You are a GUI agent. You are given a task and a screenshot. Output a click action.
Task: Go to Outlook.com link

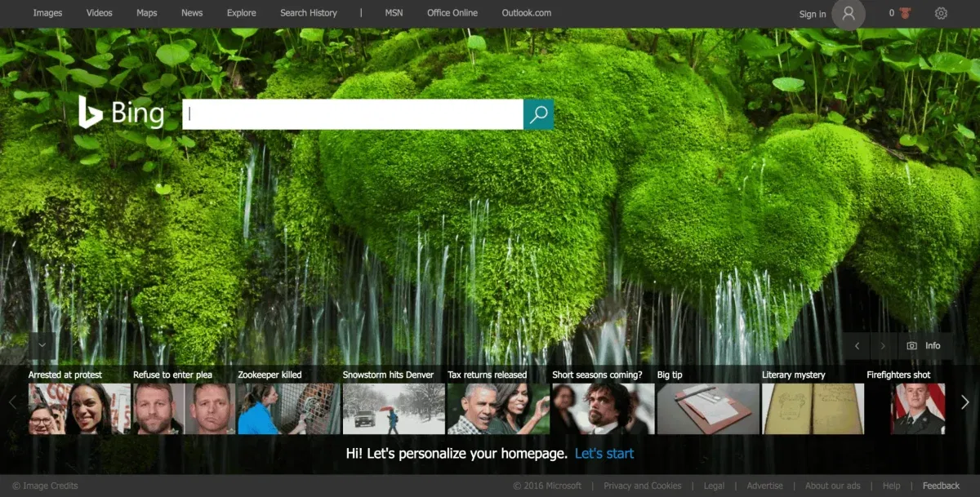[527, 13]
